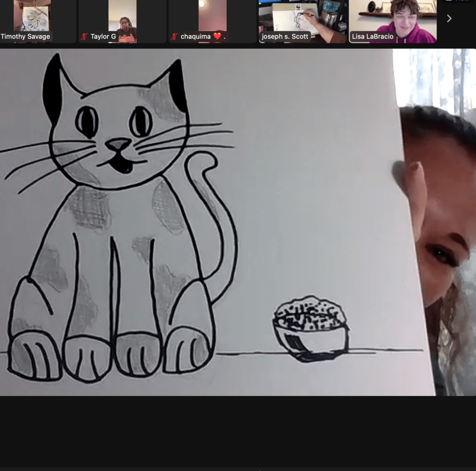
Task: Click the Taylor G name label
Action: (x=103, y=36)
